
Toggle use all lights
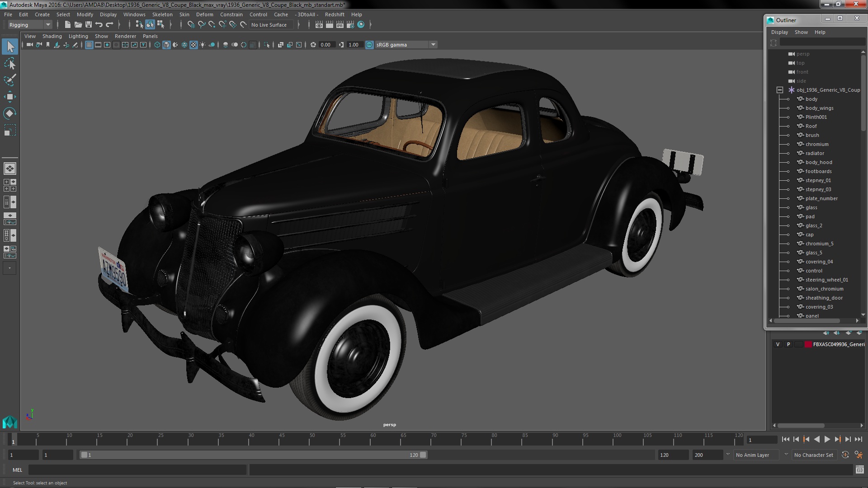pyautogui.click(x=203, y=45)
